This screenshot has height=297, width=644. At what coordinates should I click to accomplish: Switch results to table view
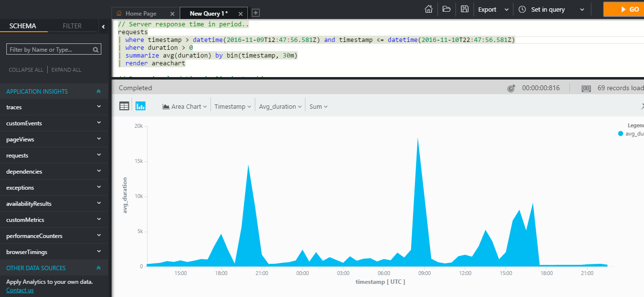coord(124,106)
